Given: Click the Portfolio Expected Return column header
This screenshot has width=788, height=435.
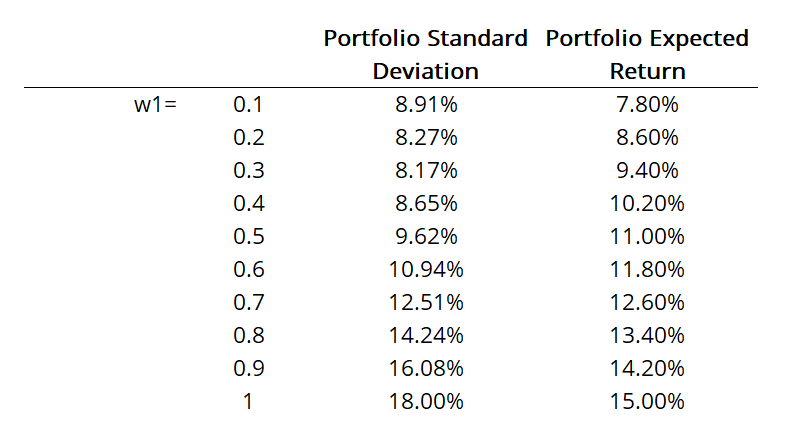Looking at the screenshot, I should (648, 55).
